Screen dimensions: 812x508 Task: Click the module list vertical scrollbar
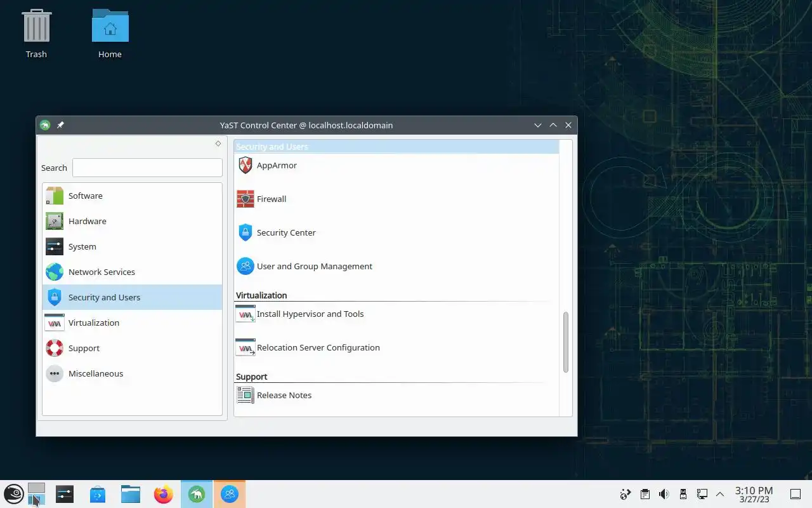(x=566, y=342)
